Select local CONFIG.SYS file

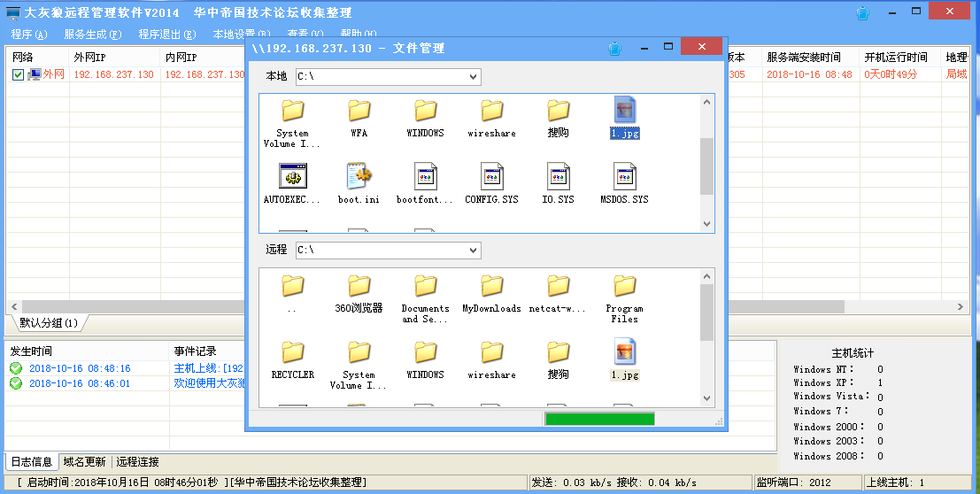pyautogui.click(x=492, y=184)
